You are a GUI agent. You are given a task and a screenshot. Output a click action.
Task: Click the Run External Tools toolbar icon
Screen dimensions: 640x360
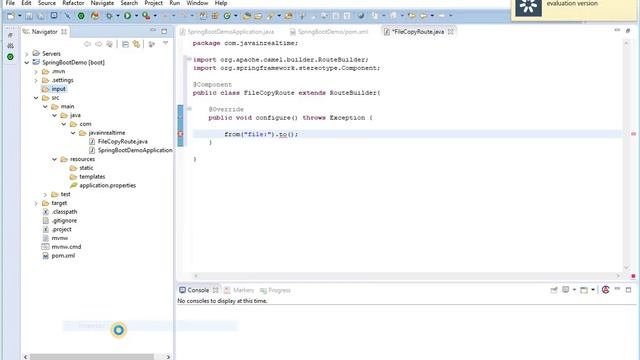click(x=146, y=16)
